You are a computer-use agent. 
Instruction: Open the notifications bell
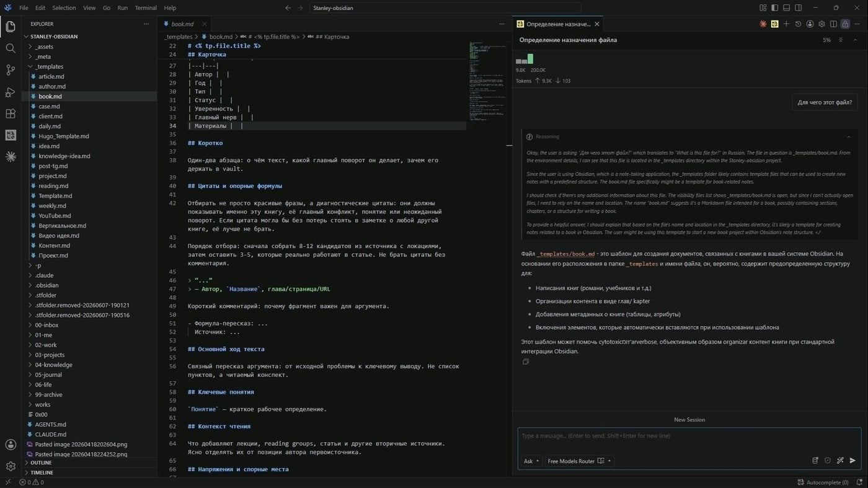(859, 482)
